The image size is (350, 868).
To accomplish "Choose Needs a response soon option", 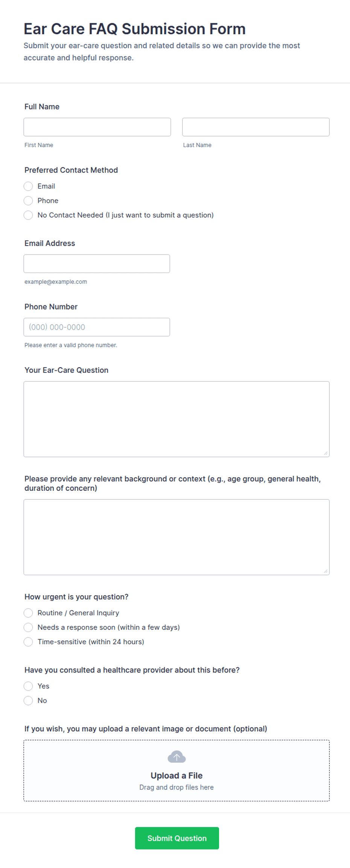I will click(x=28, y=627).
